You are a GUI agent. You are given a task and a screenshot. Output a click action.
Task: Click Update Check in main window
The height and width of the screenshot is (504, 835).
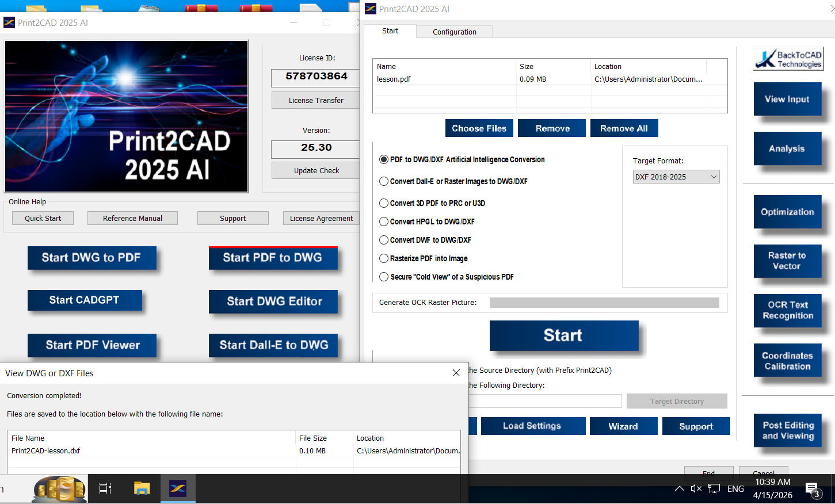(x=316, y=170)
